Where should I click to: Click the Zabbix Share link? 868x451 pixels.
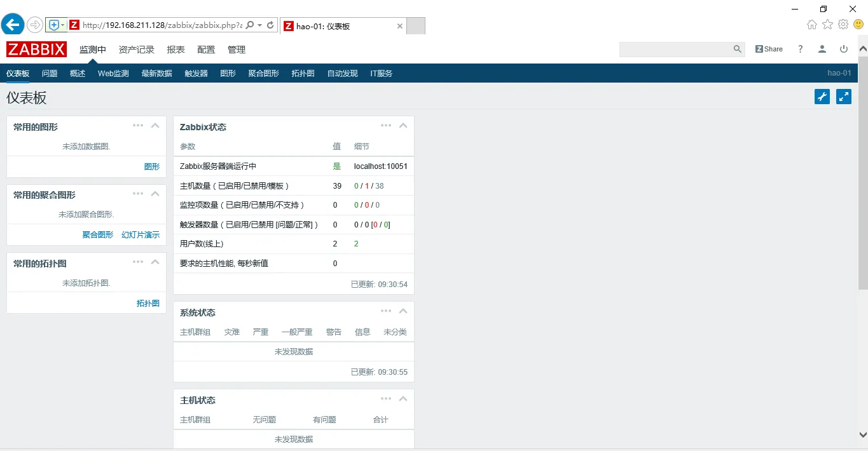(769, 49)
